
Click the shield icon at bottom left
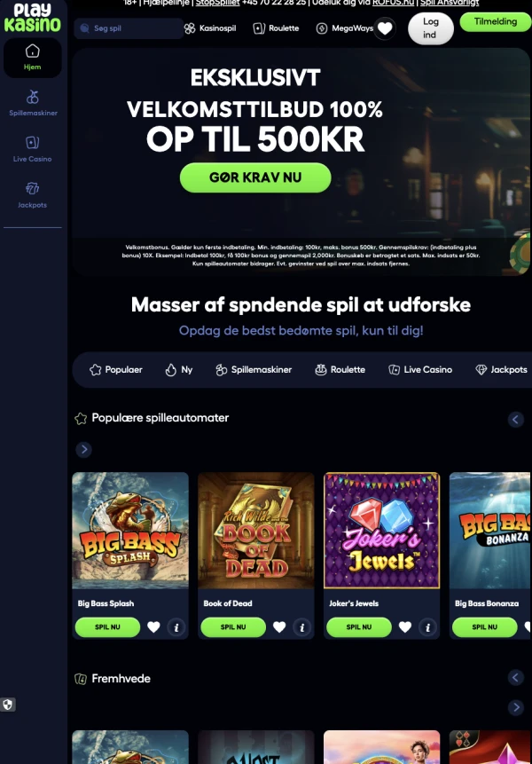(x=8, y=705)
